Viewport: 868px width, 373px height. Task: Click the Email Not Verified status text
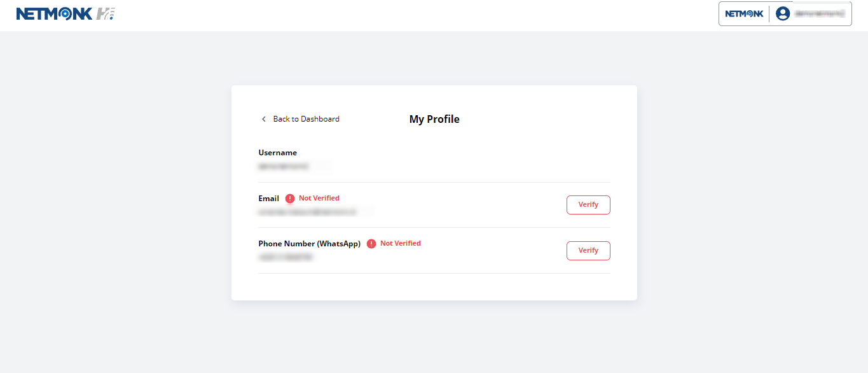[319, 198]
